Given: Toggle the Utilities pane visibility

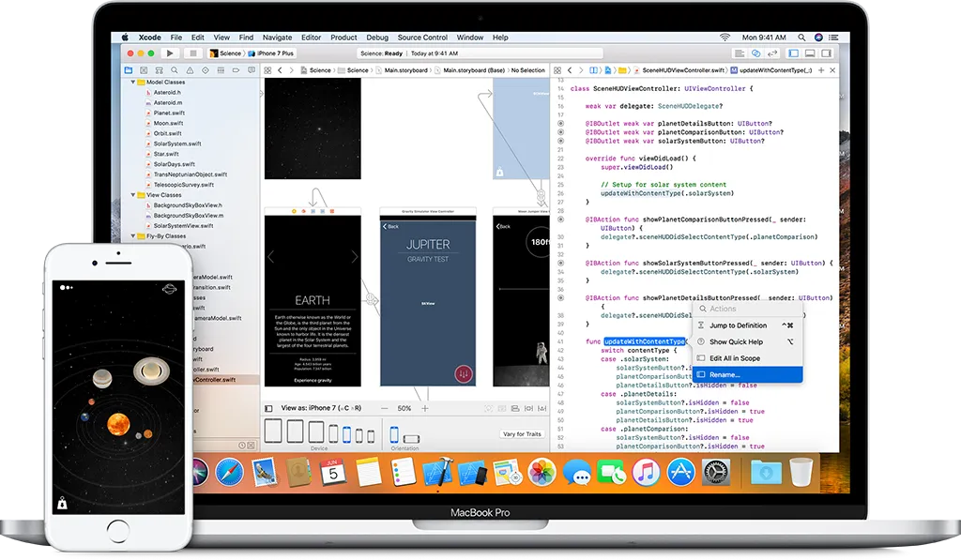Looking at the screenshot, I should coord(827,53).
